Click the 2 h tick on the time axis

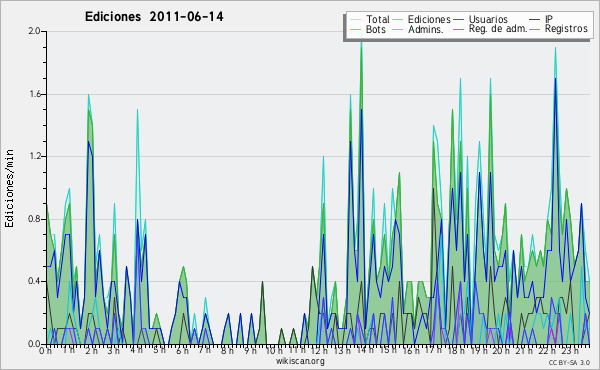point(91,350)
